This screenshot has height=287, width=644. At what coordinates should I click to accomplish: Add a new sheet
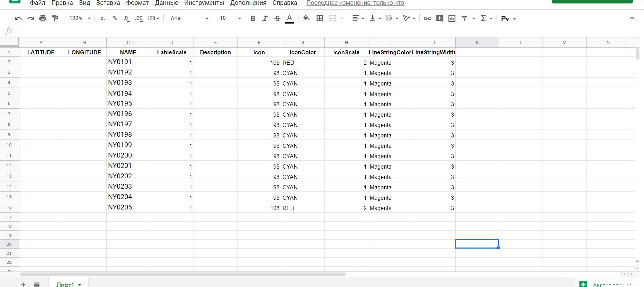tap(23, 284)
